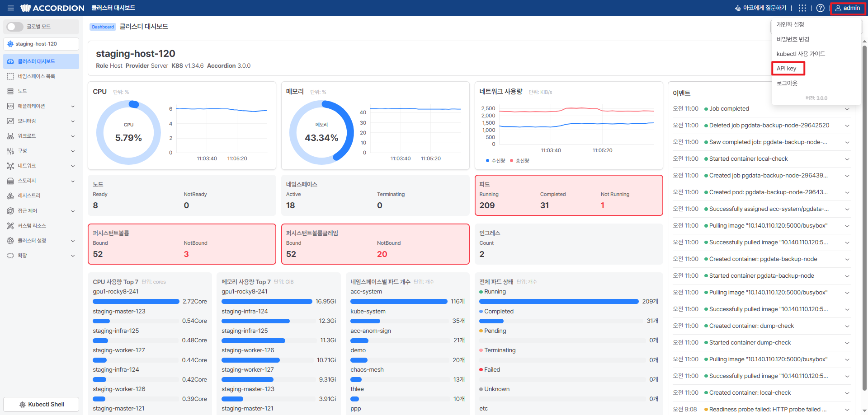This screenshot has width=868, height=415.
Task: Click the 모니터링 chart icon
Action: point(10,121)
